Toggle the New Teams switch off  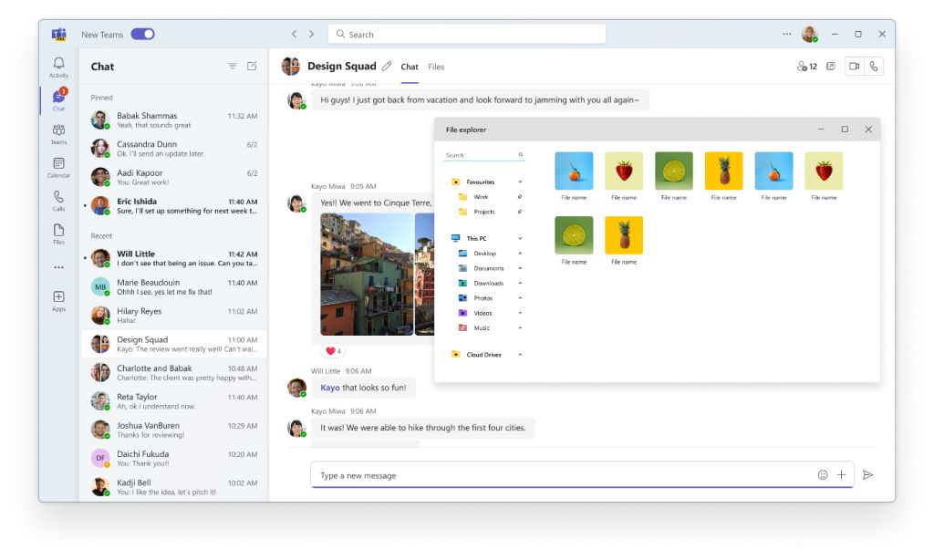point(142,35)
